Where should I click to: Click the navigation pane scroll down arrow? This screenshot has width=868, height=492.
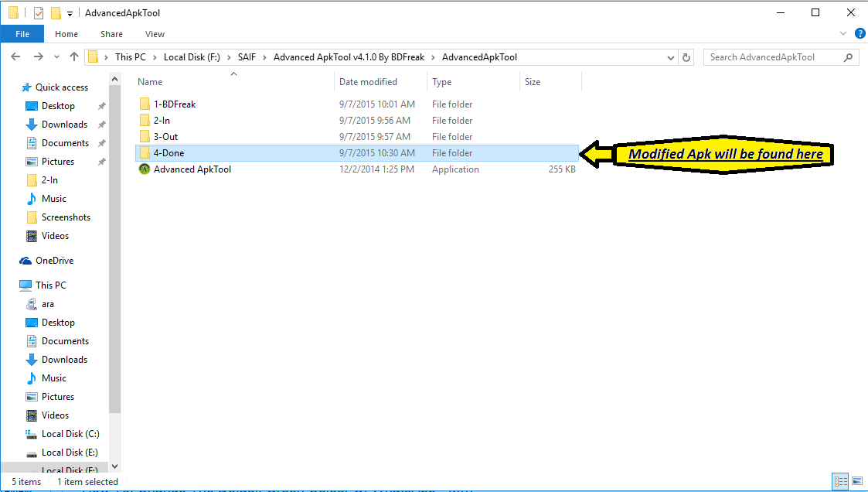click(x=115, y=466)
